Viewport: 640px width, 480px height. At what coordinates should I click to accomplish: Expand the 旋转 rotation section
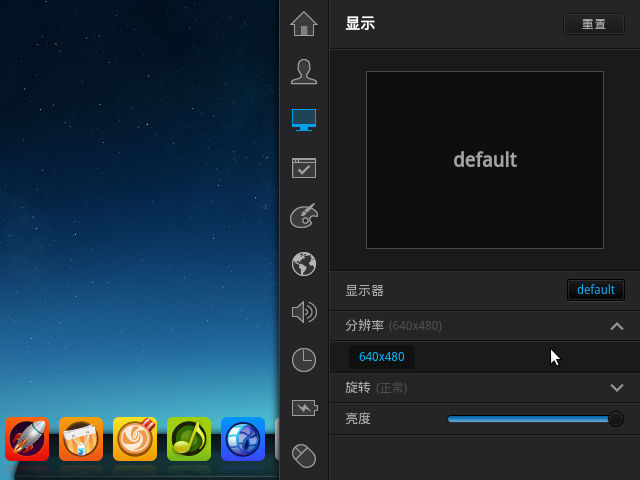(x=617, y=387)
